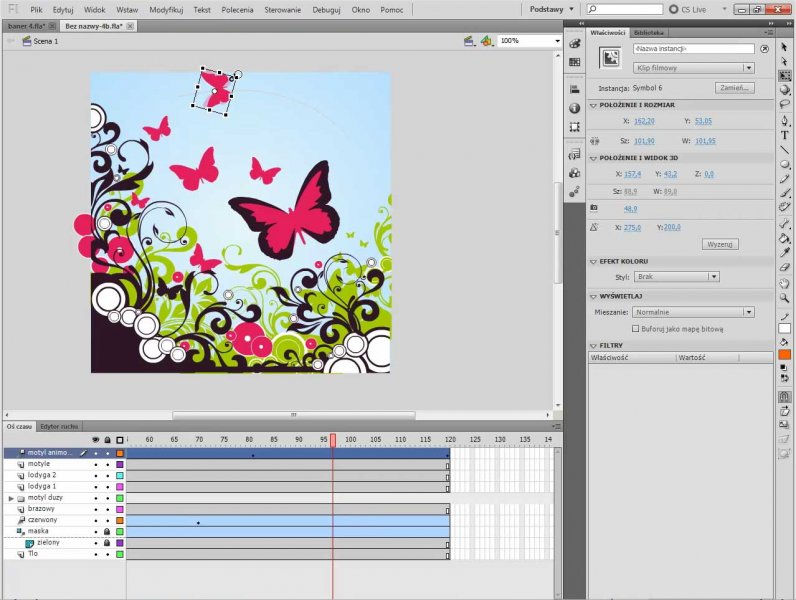Enable 'Buforuj jako mapę bitową' checkbox
The height and width of the screenshot is (600, 796).
tap(635, 328)
